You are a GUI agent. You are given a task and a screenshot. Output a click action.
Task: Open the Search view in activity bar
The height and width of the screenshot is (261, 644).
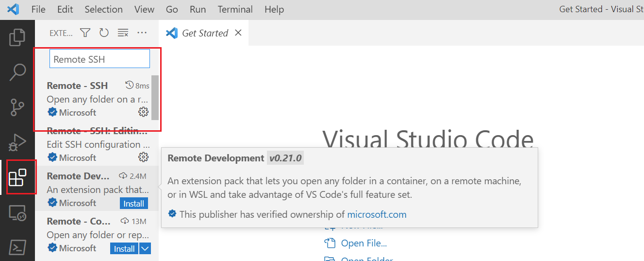(17, 72)
